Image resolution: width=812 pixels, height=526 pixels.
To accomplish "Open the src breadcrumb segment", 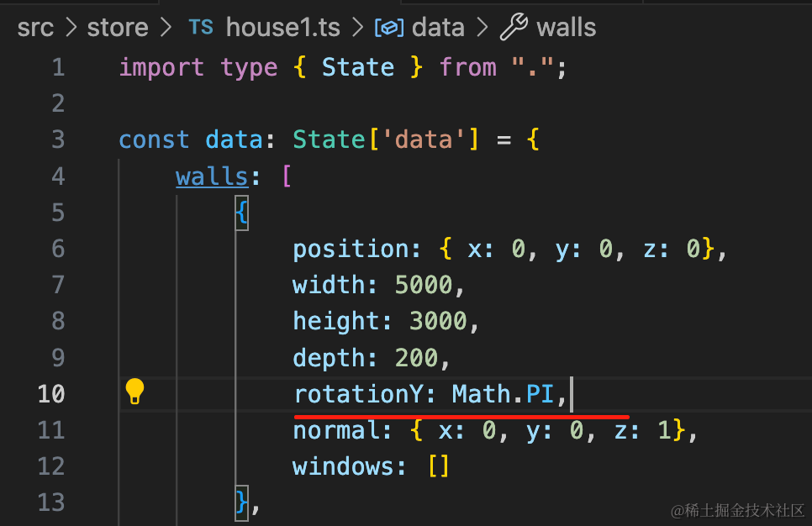I will (x=35, y=28).
